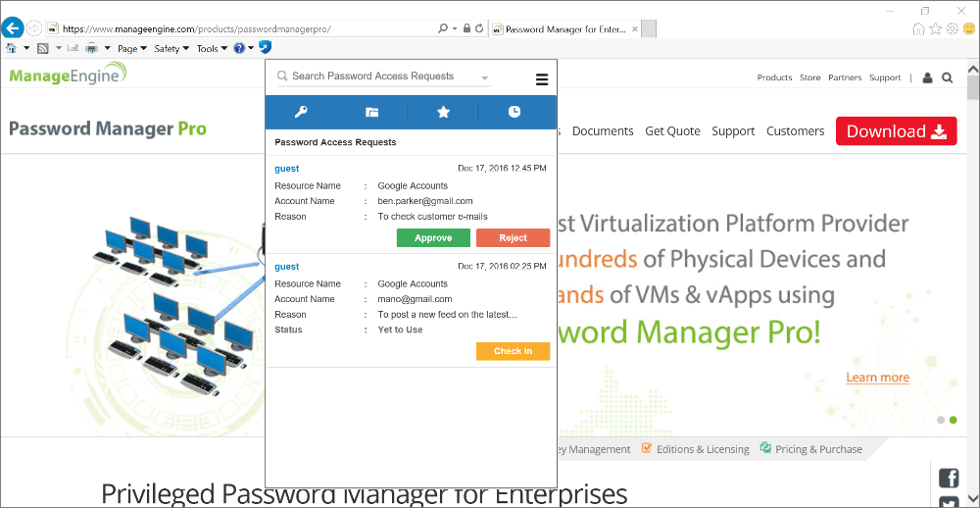
Task: Expand the address bar search dropdown arrow
Action: pyautogui.click(x=455, y=28)
